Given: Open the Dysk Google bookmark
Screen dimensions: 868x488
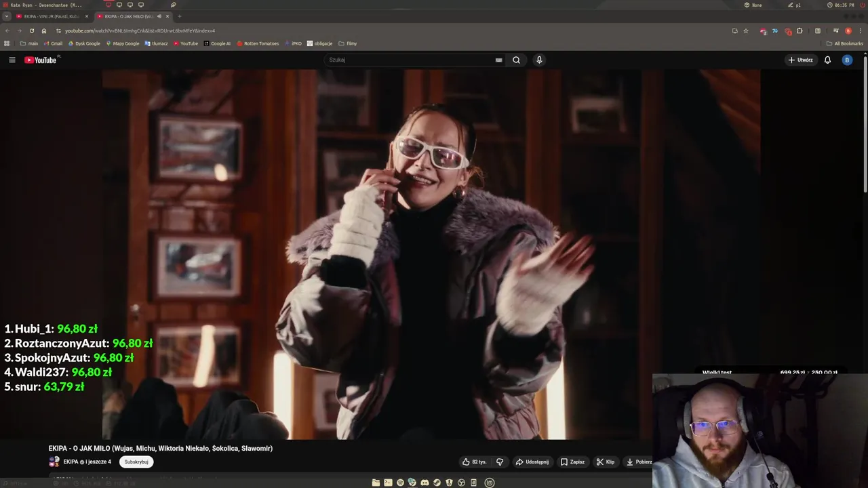Looking at the screenshot, I should click(x=84, y=43).
